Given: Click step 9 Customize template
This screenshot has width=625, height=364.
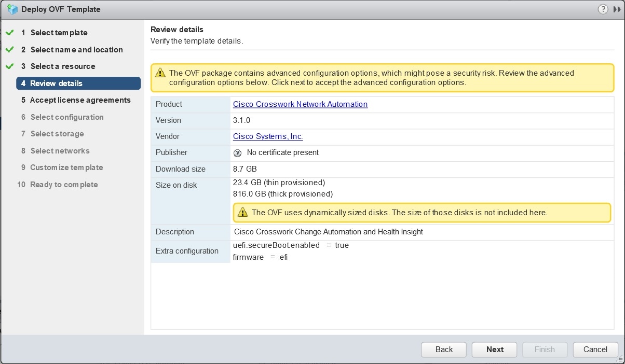Looking at the screenshot, I should coord(62,167).
